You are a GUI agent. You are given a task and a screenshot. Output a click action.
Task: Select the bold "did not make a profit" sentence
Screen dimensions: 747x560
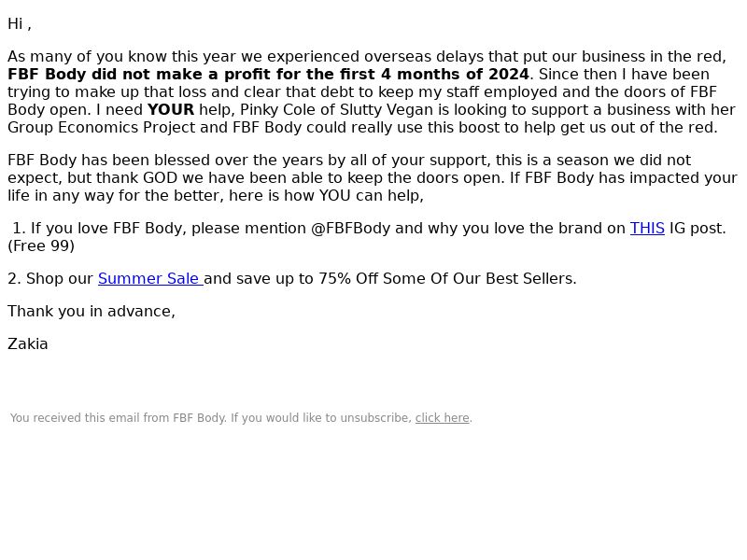268,75
